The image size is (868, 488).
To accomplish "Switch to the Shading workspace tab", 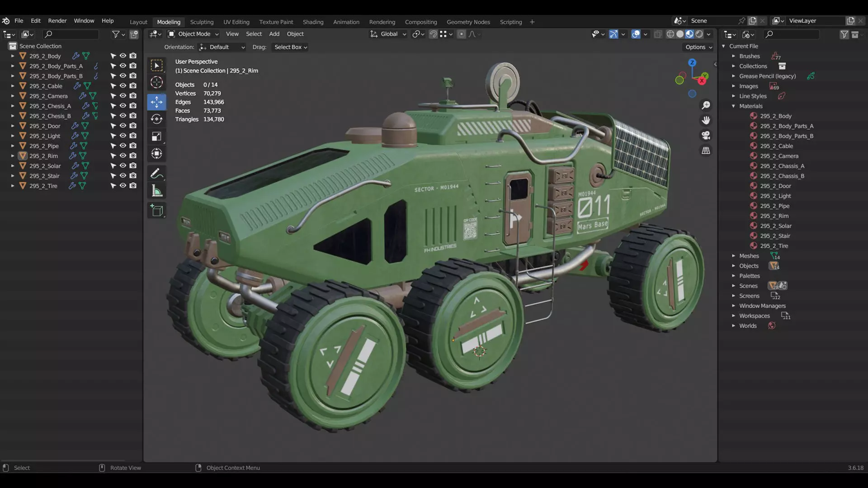I will (x=313, y=22).
